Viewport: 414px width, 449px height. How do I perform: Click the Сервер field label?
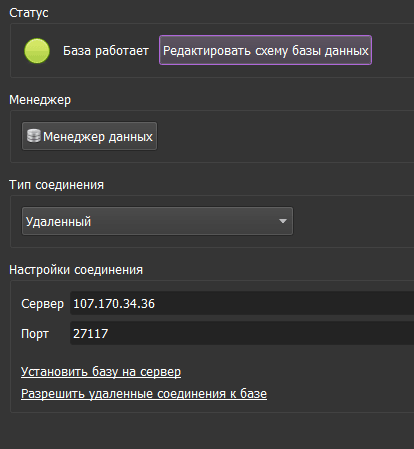pos(42,304)
